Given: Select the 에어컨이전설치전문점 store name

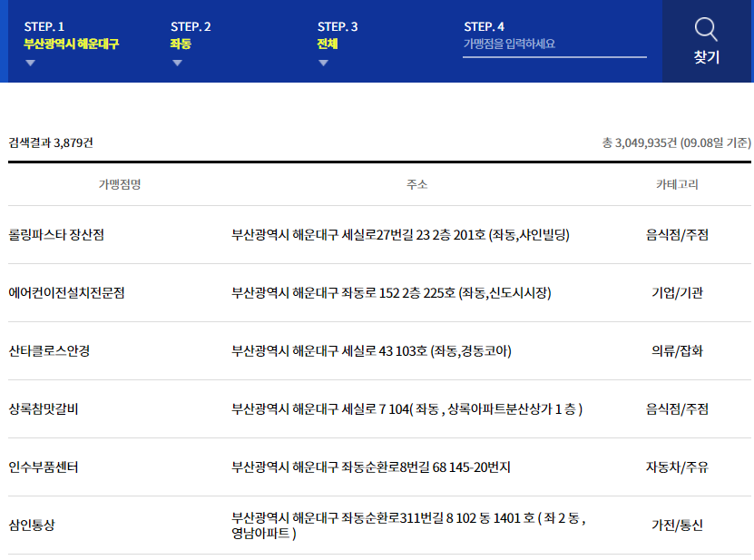Looking at the screenshot, I should coord(66,292).
